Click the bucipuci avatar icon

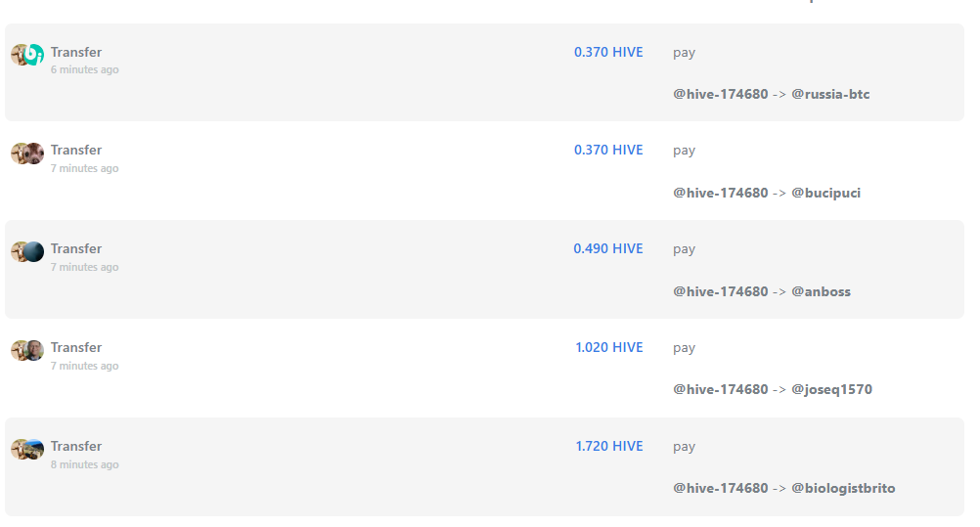click(x=34, y=154)
